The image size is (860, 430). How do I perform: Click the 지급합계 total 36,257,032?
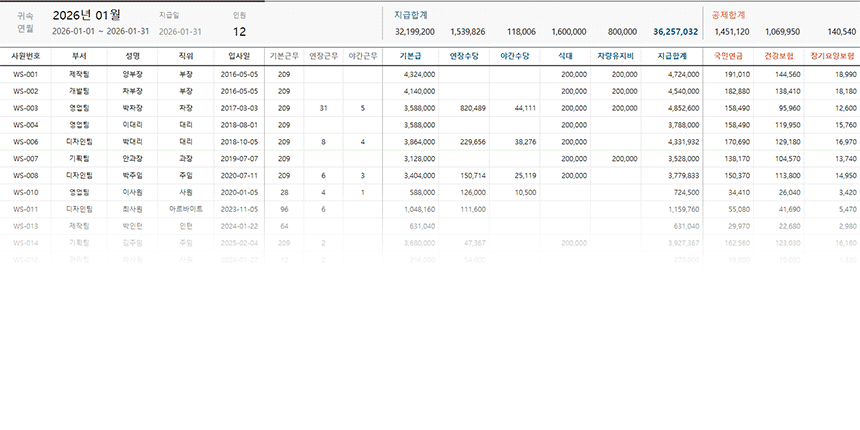click(x=675, y=32)
